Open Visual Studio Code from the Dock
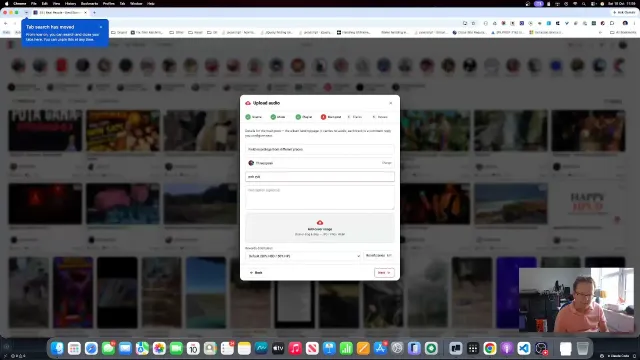The width and height of the screenshot is (640, 360). [x=524, y=348]
